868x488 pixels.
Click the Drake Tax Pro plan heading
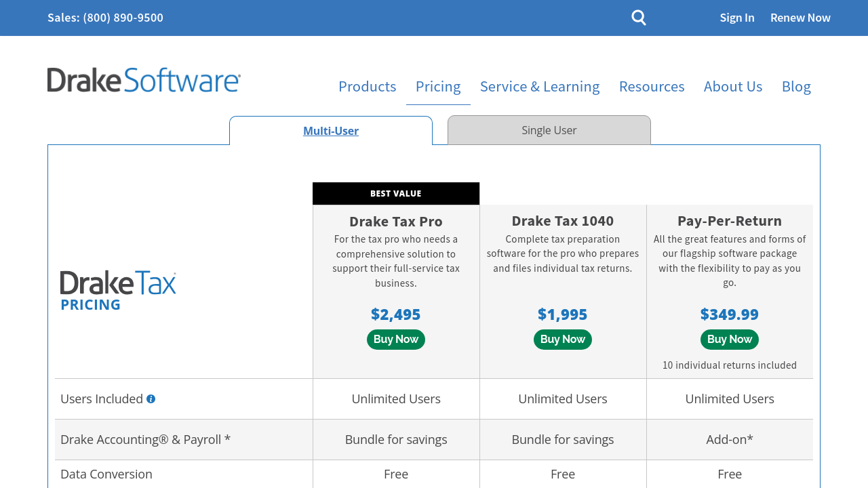pos(396,222)
